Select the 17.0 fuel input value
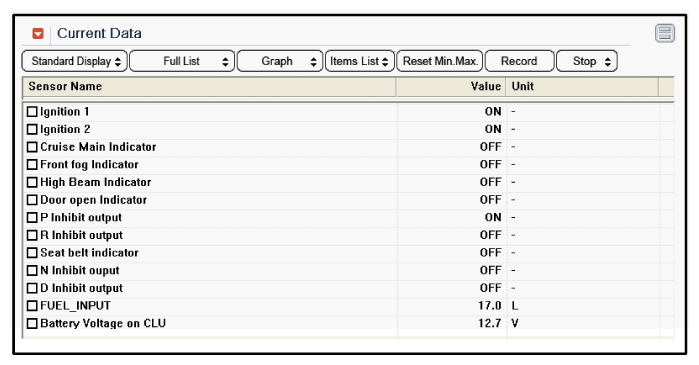The width and height of the screenshot is (699, 365). (489, 306)
